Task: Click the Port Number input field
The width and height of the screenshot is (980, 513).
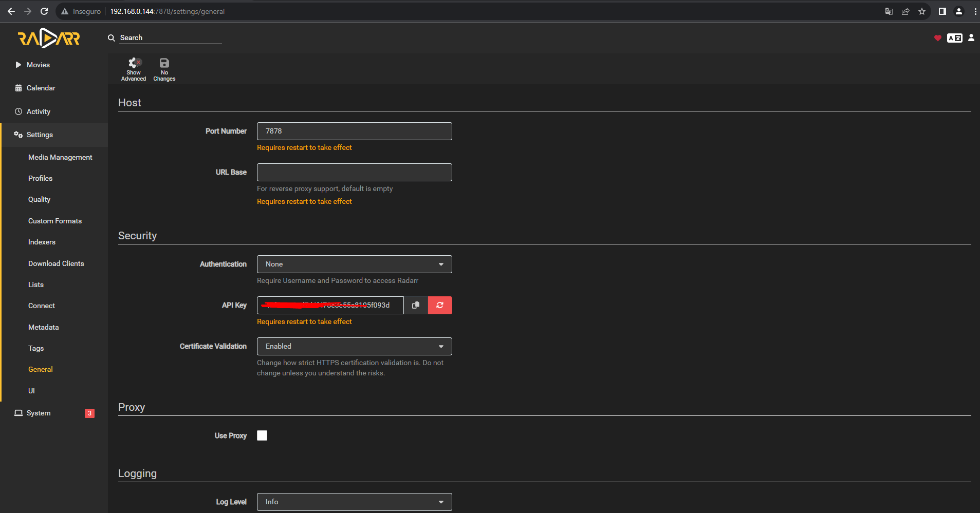Action: click(x=354, y=131)
